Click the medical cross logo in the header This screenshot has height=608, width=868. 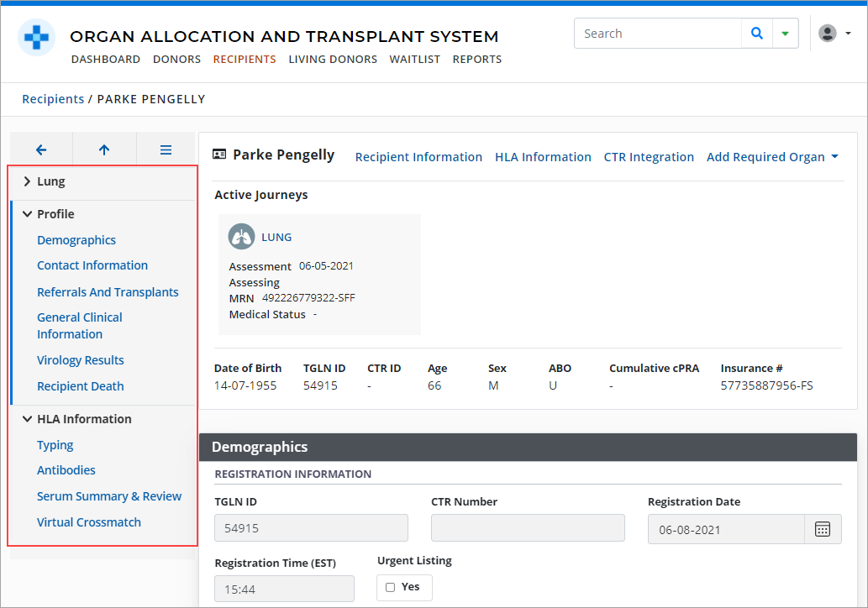36,37
